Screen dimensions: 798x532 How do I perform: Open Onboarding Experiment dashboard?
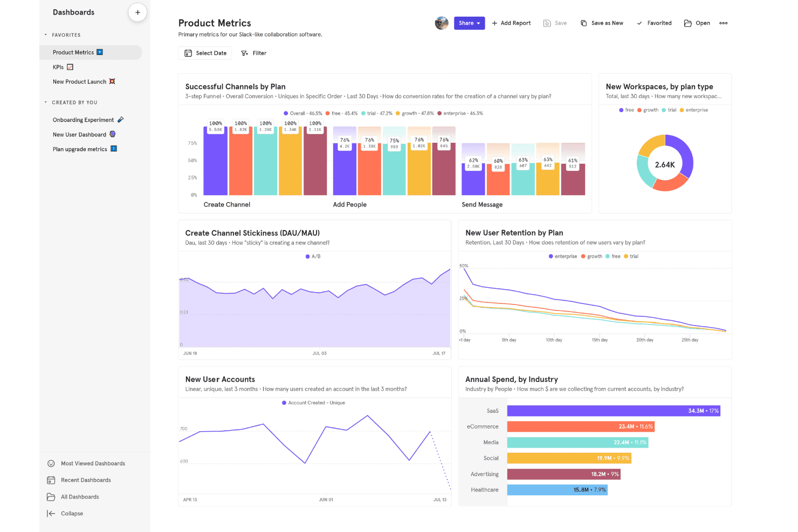pyautogui.click(x=88, y=120)
